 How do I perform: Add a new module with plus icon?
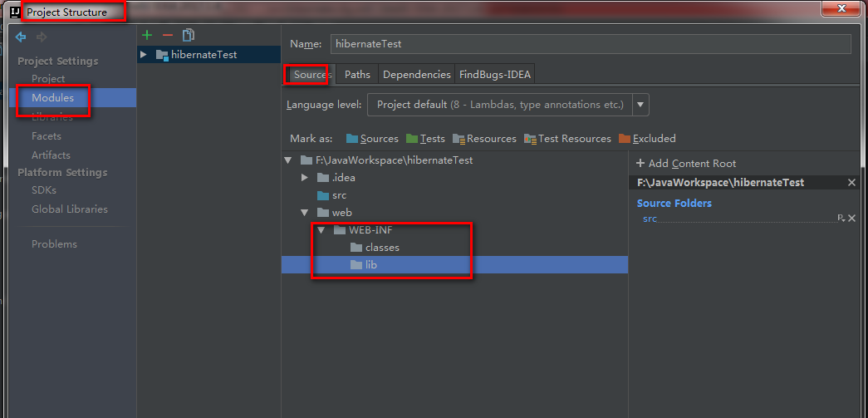point(147,36)
